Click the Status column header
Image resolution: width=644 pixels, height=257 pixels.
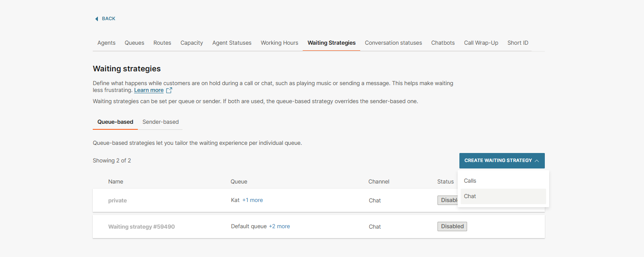[x=446, y=182]
